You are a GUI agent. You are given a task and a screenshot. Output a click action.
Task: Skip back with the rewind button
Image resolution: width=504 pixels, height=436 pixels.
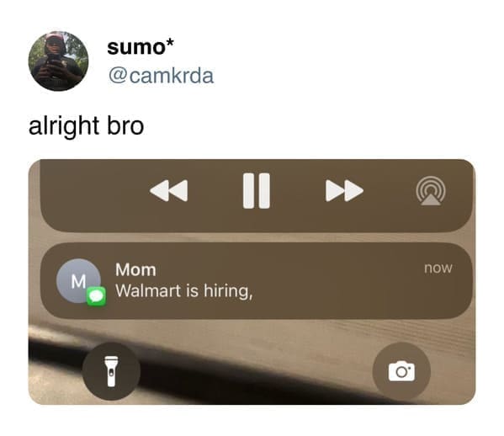pos(169,191)
